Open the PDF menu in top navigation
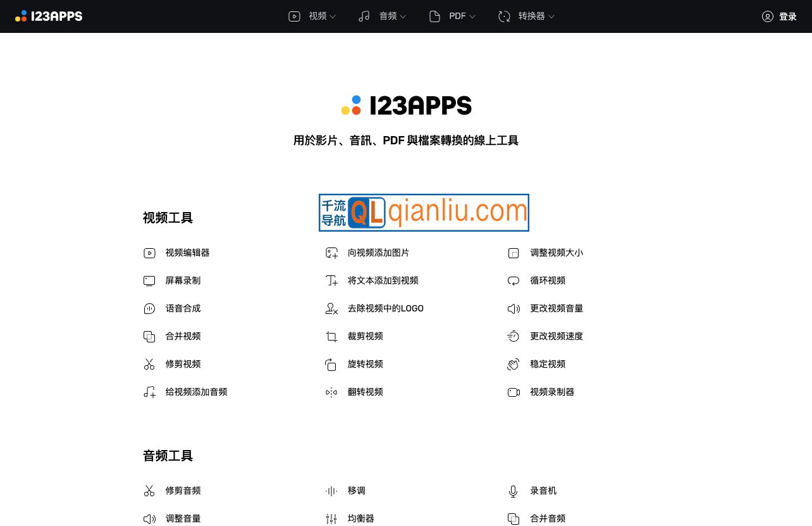812x526 pixels. coord(452,16)
